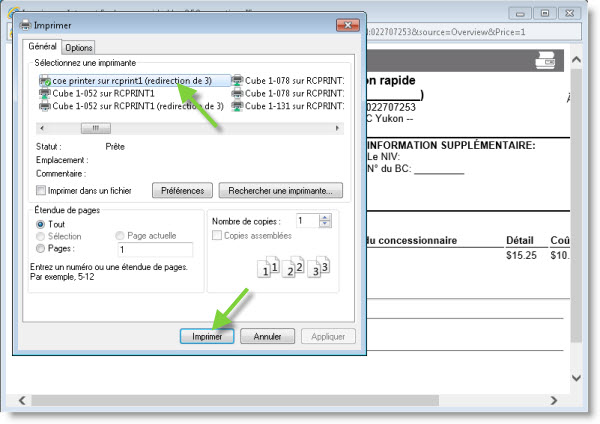Select the Page actuelle radio option
The image size is (600, 424).
click(x=119, y=235)
